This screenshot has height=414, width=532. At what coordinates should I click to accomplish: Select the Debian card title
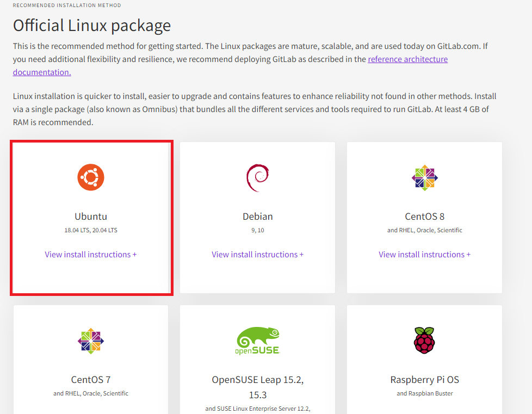[257, 217]
